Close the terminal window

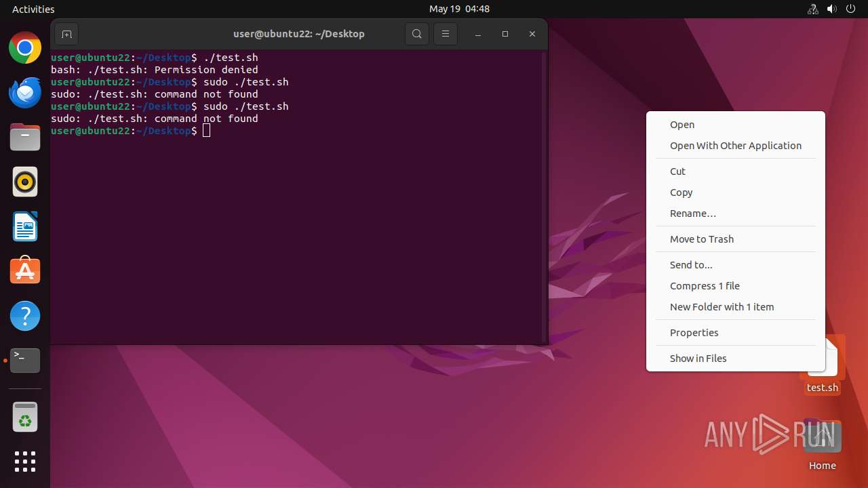(x=532, y=34)
